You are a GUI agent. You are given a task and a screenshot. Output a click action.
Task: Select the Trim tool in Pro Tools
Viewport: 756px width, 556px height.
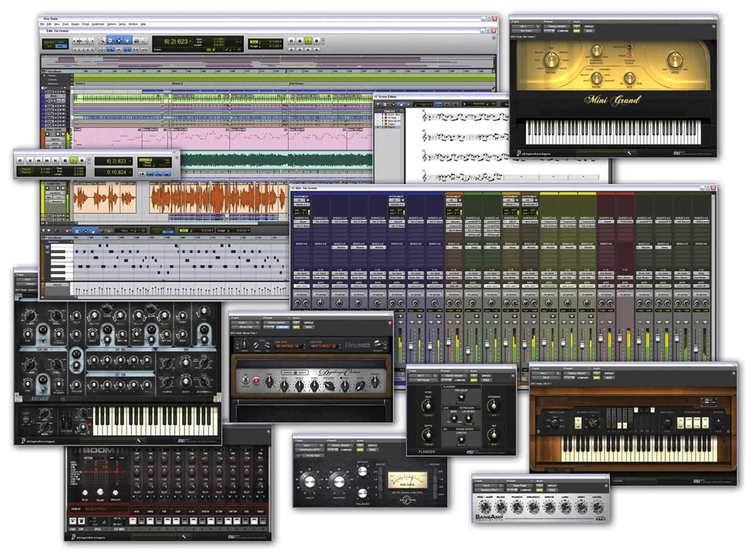[x=110, y=41]
